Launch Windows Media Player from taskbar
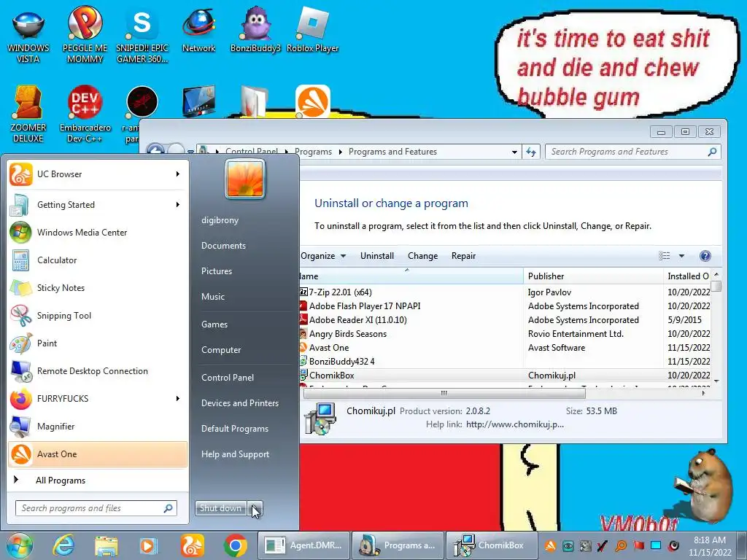 tap(148, 545)
